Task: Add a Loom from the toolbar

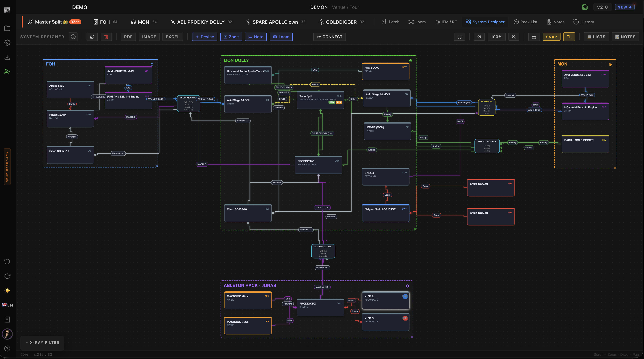Action: click(x=281, y=37)
